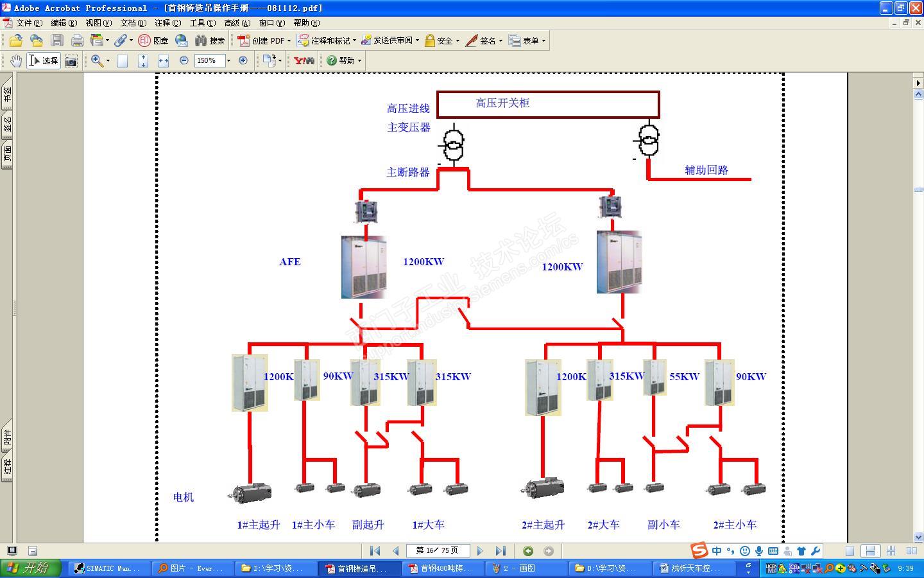Switch to Continuous-Facing layout
Screen dimensions: 924x578
(x=891, y=551)
